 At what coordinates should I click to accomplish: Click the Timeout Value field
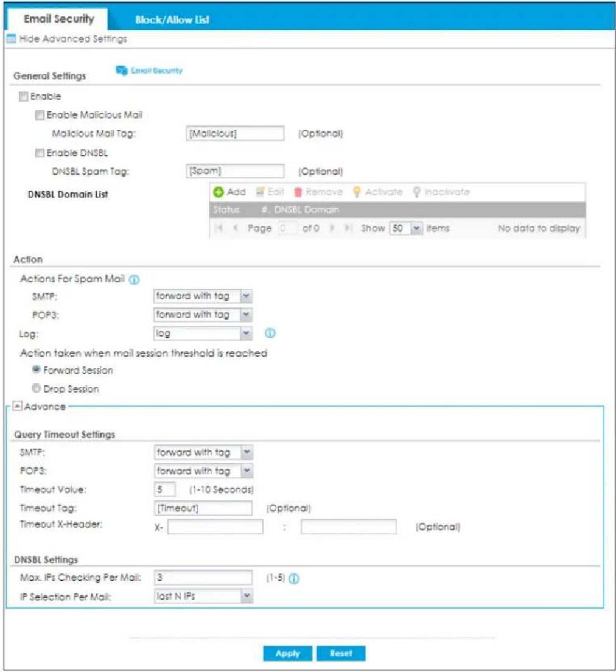click(x=164, y=489)
